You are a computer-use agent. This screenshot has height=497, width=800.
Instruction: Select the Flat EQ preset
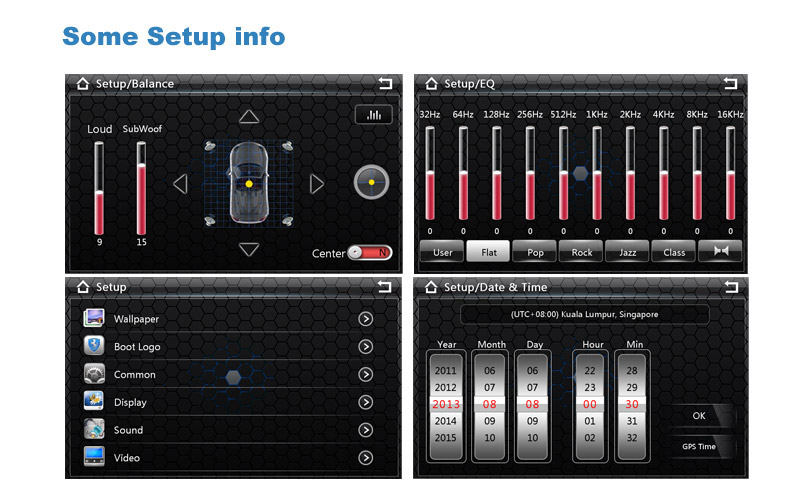(489, 252)
